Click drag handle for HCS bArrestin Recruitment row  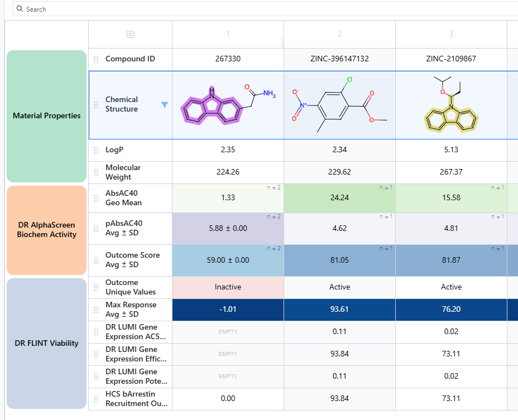(96, 399)
